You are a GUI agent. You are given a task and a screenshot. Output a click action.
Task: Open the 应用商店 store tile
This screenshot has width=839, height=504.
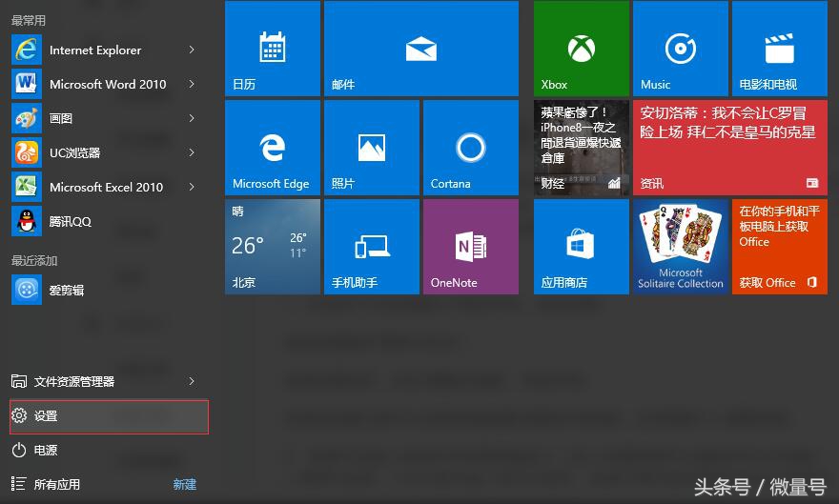coord(581,247)
